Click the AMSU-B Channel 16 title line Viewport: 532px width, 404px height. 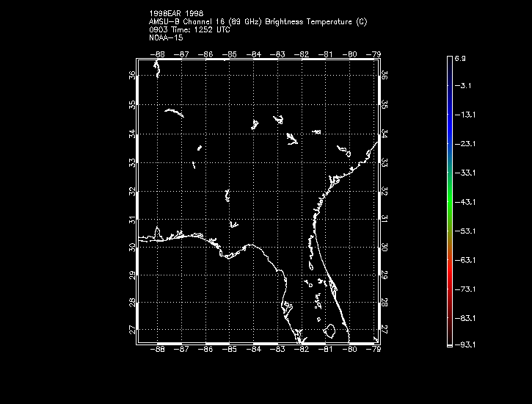tap(258, 22)
